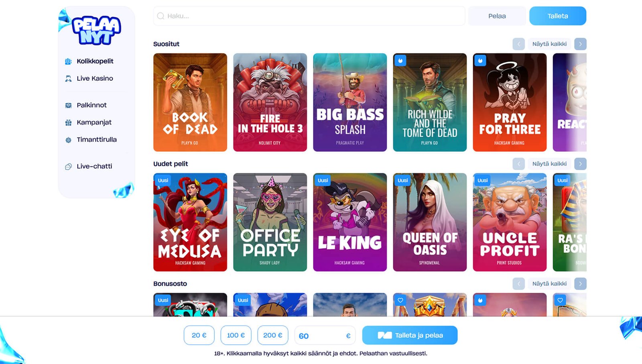This screenshot has height=364, width=642.
Task: Go back in Bonusosto with left chevron
Action: [x=518, y=284]
